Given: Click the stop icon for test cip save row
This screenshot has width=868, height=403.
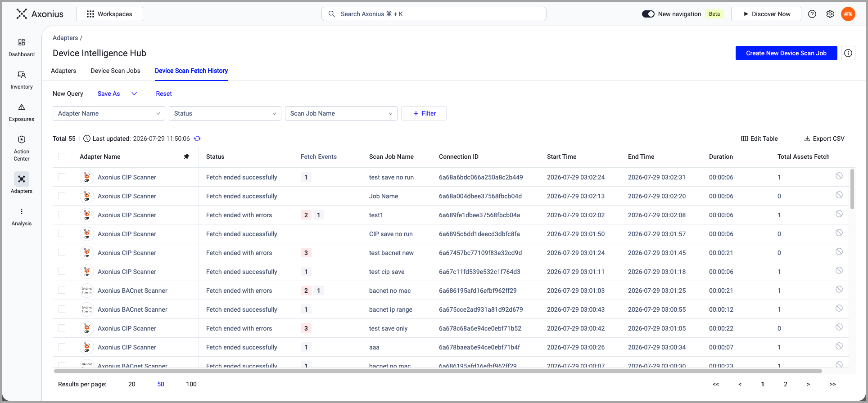Looking at the screenshot, I should click(839, 270).
